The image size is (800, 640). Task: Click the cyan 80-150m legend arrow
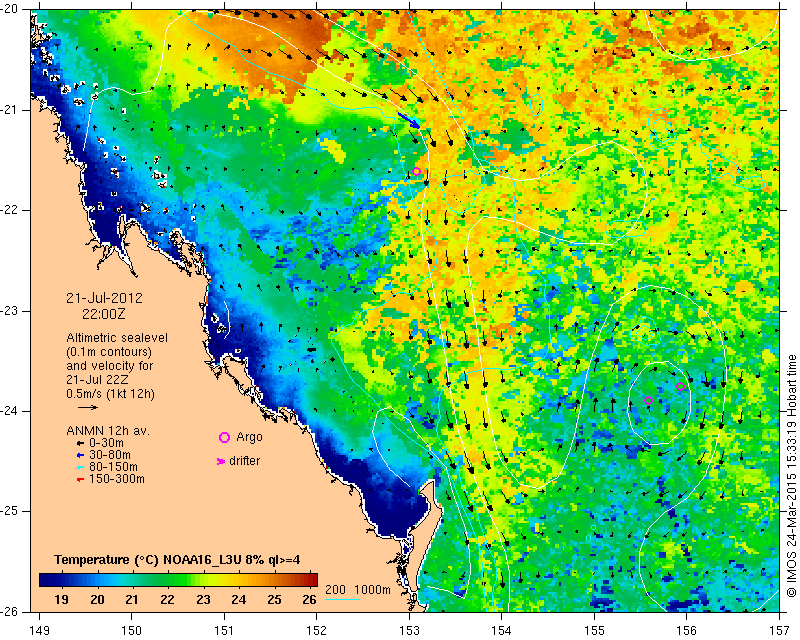coord(80,467)
